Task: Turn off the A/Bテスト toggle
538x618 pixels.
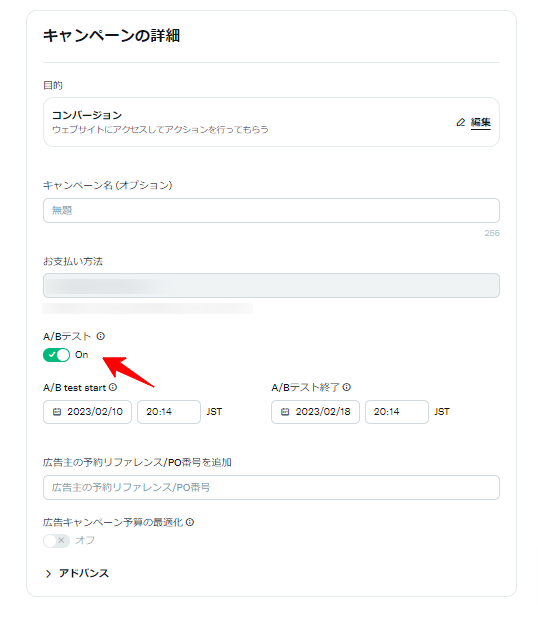Action: 56,355
